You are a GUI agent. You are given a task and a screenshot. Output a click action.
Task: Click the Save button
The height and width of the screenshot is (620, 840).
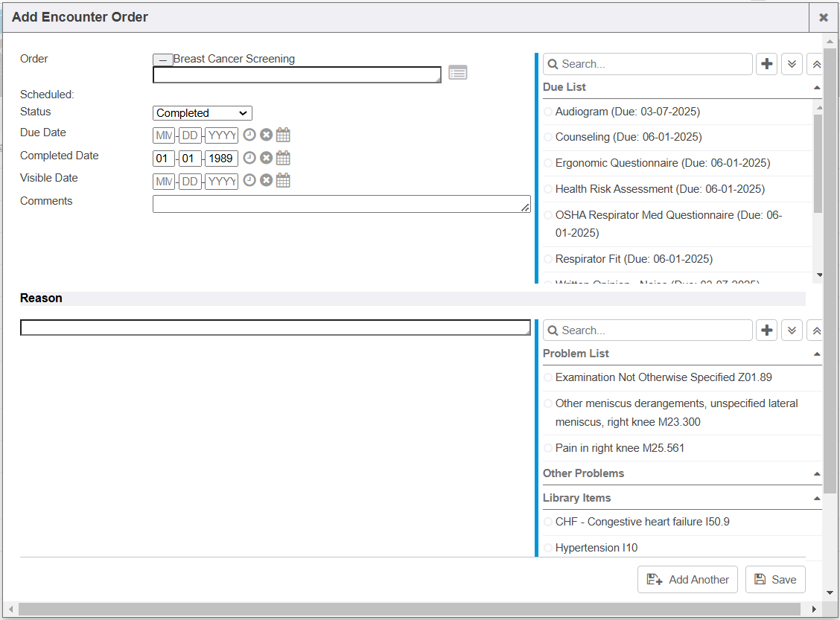775,580
